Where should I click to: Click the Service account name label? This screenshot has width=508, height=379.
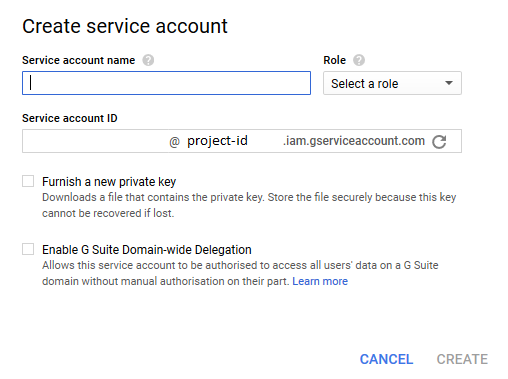click(x=79, y=60)
